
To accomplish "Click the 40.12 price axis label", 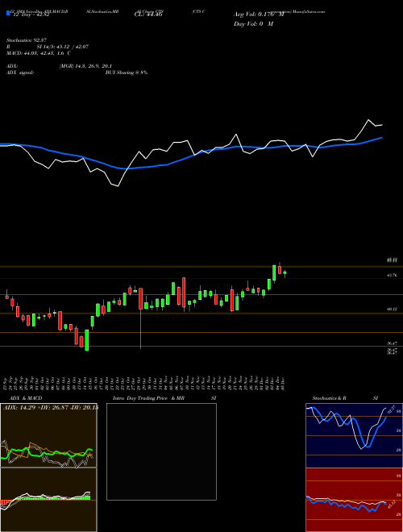I will pos(392,310).
